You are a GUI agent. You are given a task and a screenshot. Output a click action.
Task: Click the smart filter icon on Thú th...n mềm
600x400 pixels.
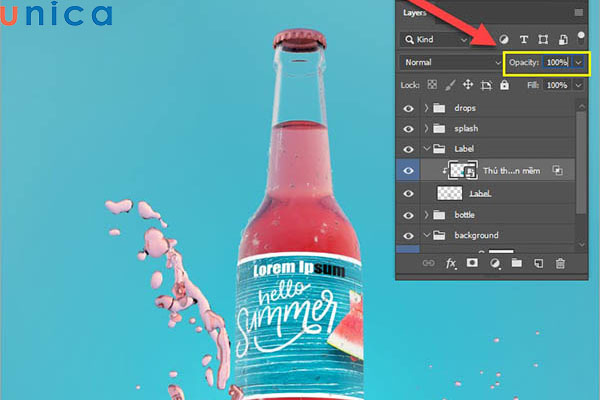(x=558, y=170)
